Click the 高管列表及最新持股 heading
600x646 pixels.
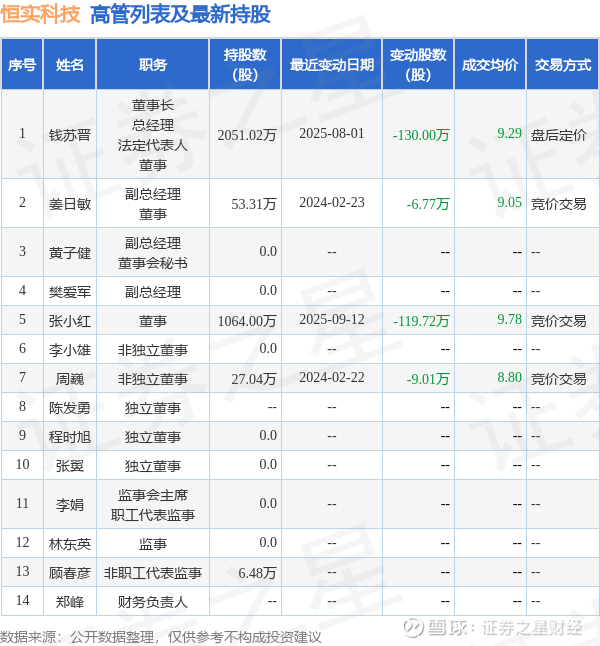(x=180, y=14)
